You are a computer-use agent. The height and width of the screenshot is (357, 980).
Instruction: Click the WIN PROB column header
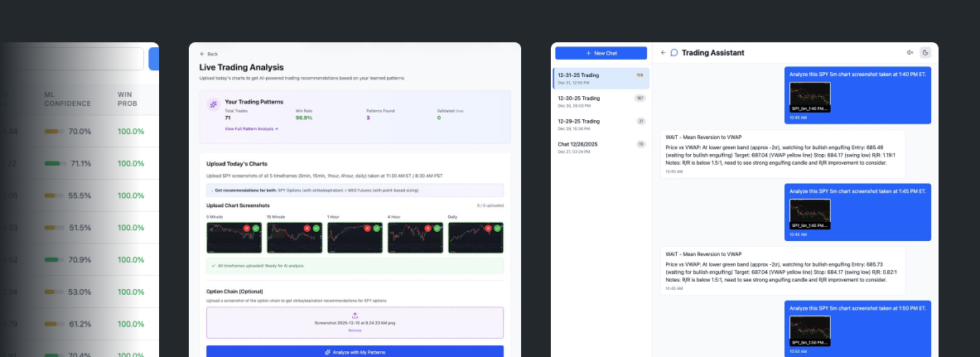(x=128, y=99)
